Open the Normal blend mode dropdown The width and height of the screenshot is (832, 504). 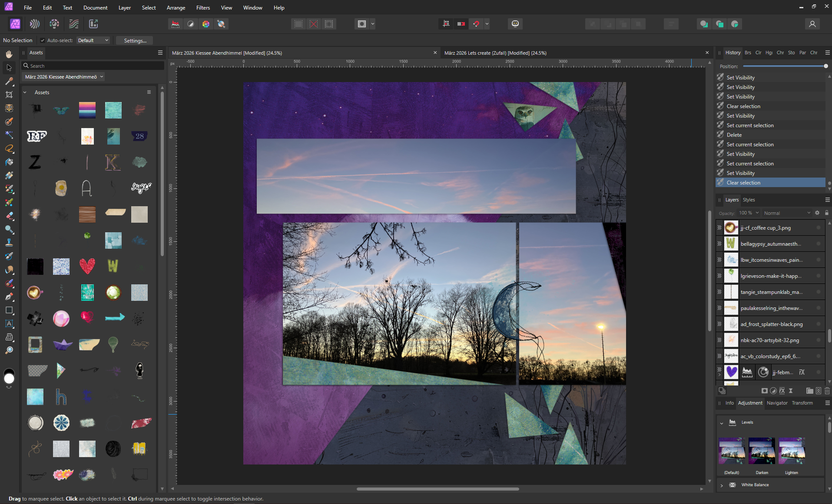tap(787, 213)
